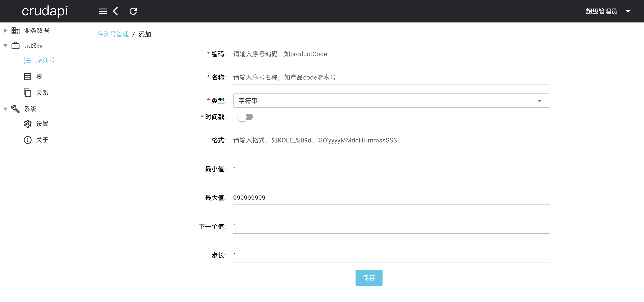The width and height of the screenshot is (644, 302).
Task: Toggle the 时间戳 switch on
Action: 245,117
